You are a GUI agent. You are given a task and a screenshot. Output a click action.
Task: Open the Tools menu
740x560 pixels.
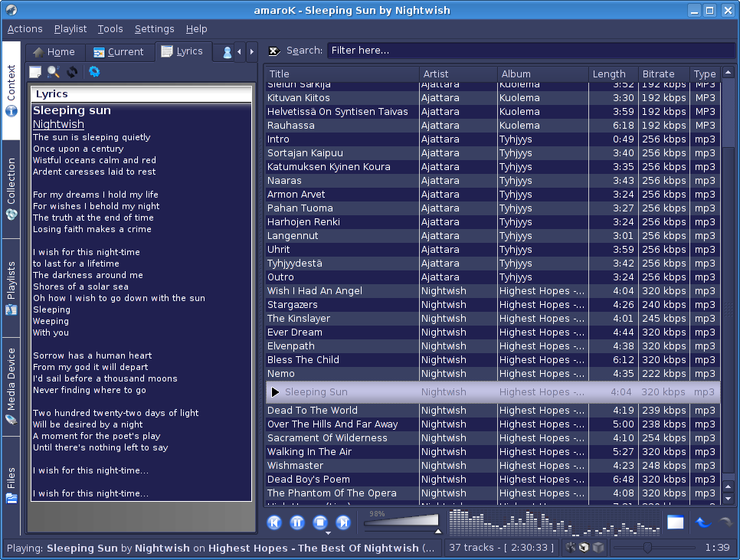click(x=110, y=29)
